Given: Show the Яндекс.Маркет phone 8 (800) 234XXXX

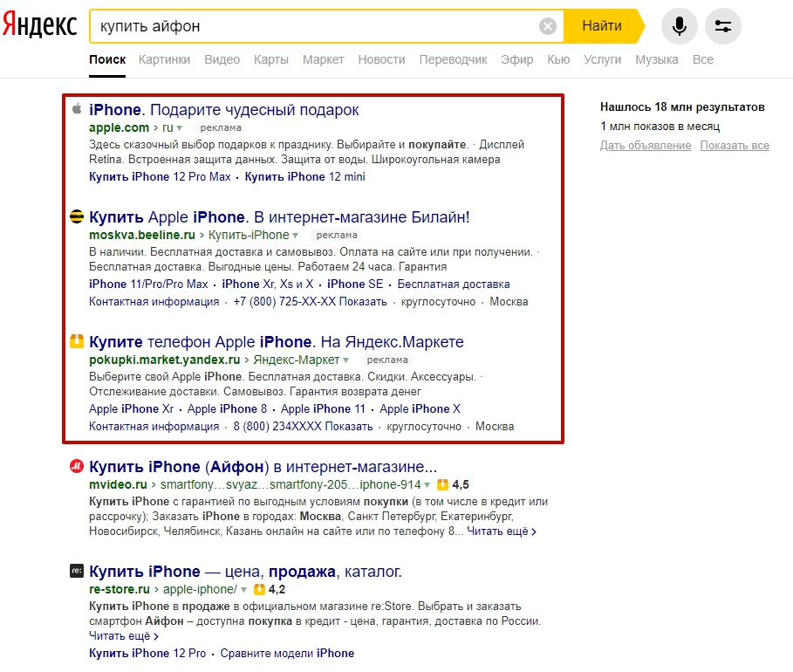Looking at the screenshot, I should 303,427.
